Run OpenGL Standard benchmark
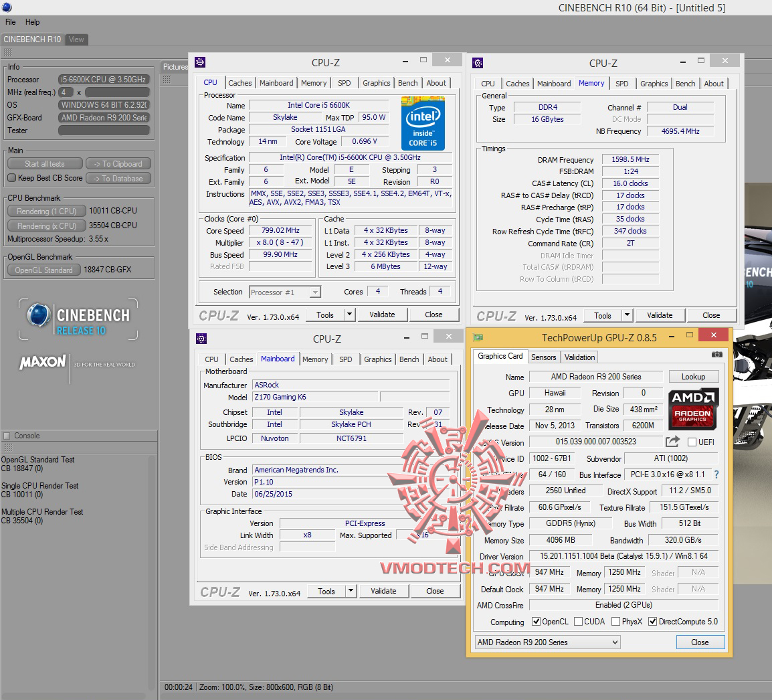 (44, 270)
